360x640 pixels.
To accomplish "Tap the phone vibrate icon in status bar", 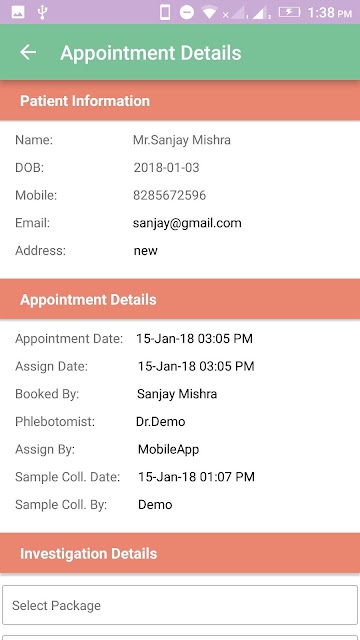I will pos(165,13).
